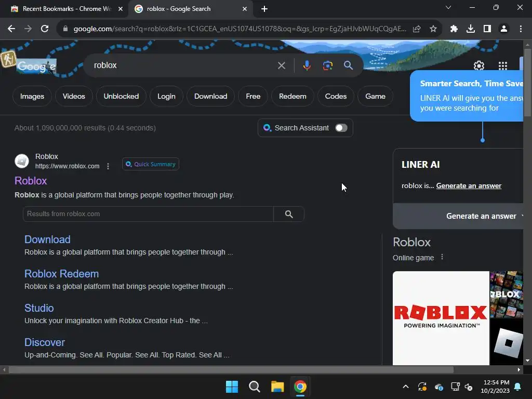Click the Chrome icon in the taskbar

pos(300,387)
